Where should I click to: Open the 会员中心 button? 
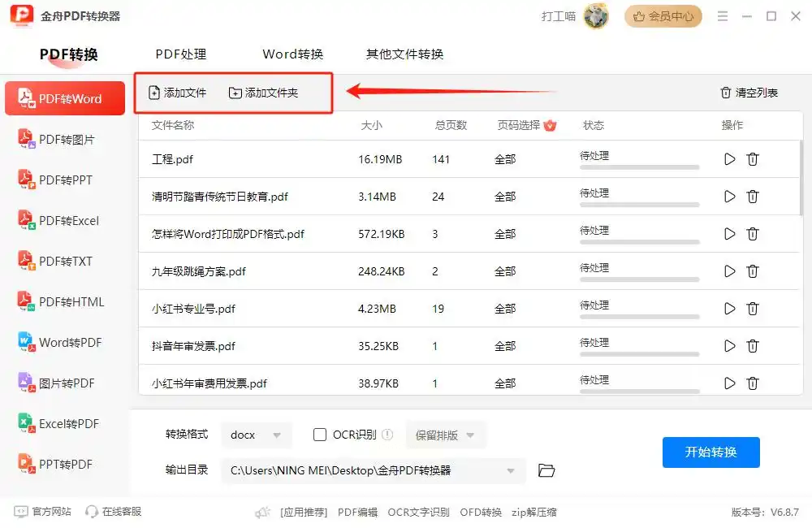point(663,16)
